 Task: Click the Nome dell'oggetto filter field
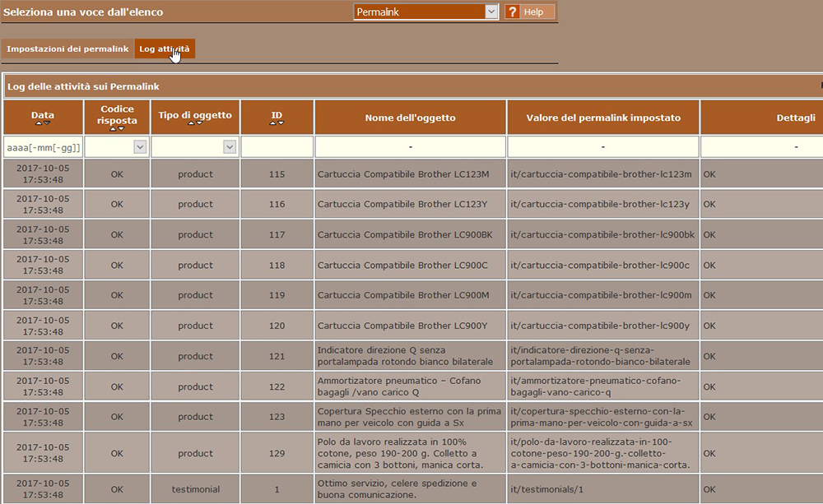tap(411, 147)
